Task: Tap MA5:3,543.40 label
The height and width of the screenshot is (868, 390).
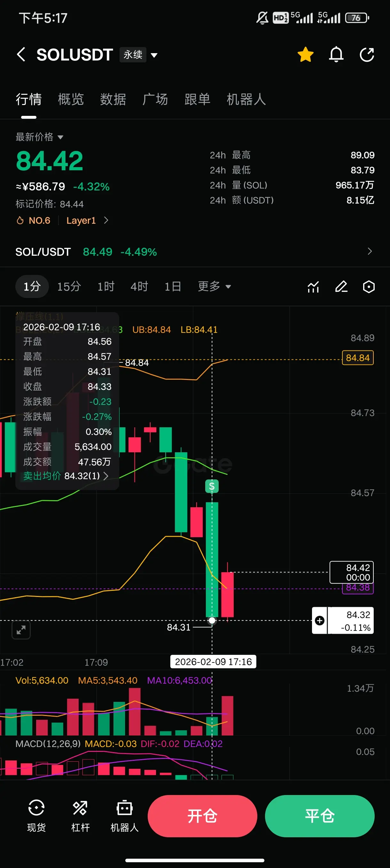Action: click(108, 680)
